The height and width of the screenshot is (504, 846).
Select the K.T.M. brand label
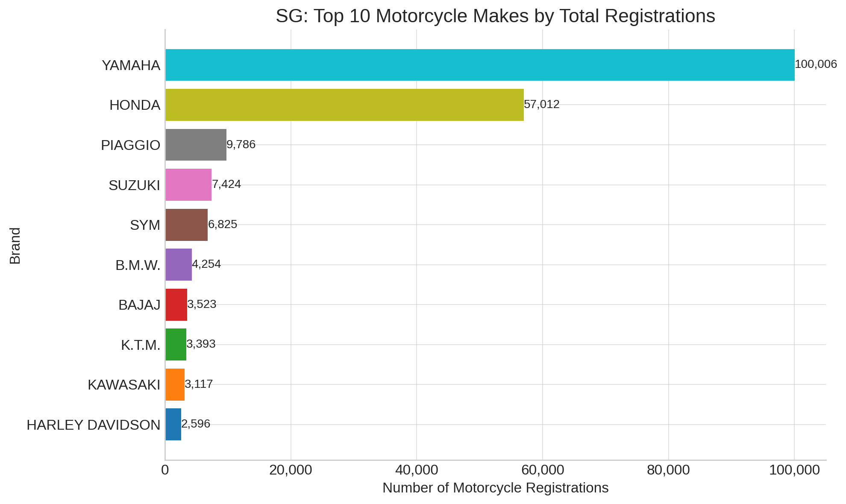coord(141,345)
